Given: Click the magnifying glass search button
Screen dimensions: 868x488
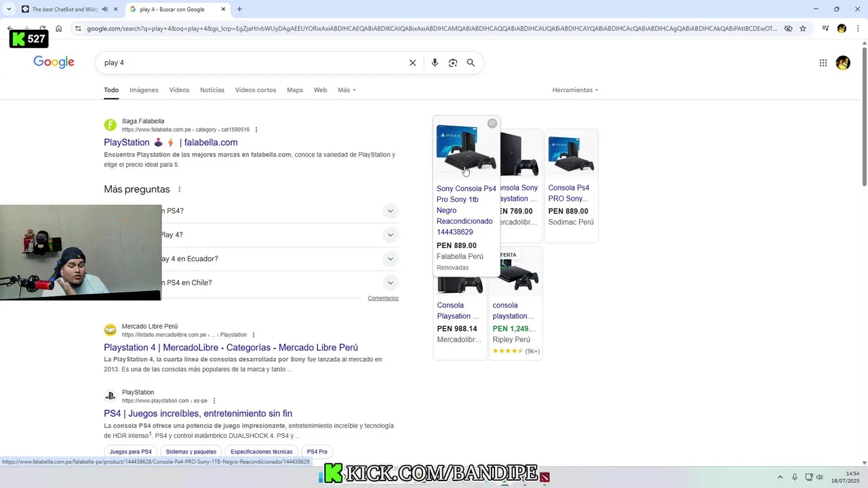Looking at the screenshot, I should coord(471,62).
